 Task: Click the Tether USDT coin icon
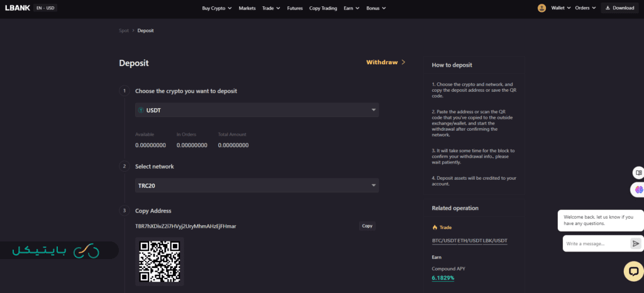(x=142, y=110)
